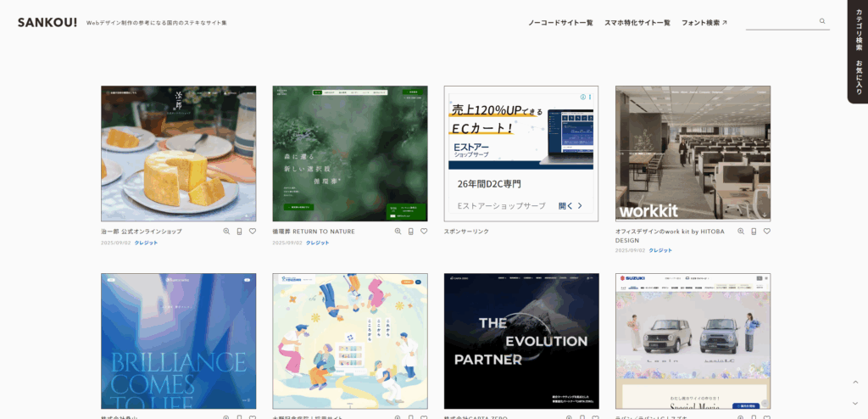
Task: Show smartphone view for work kit by HITOBA
Action: (754, 231)
